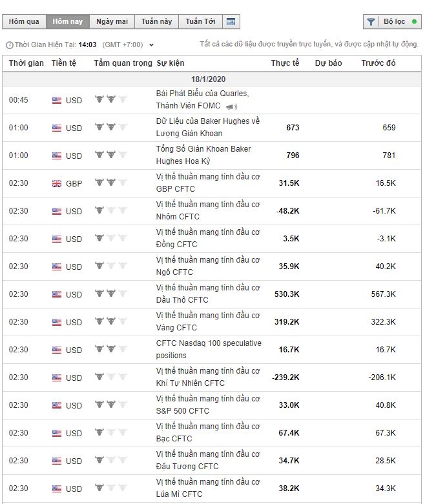Switch to the Hôm qua tab
Image resolution: width=425 pixels, height=504 pixels.
pos(24,22)
